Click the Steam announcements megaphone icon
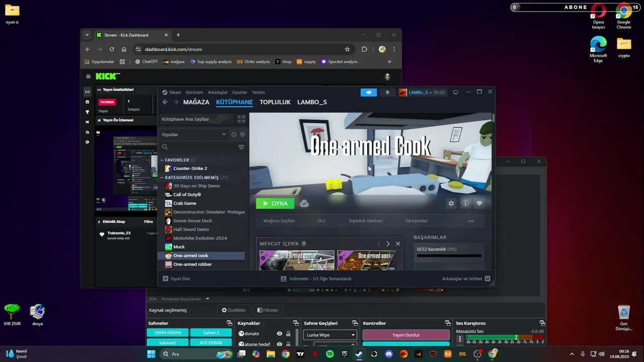The image size is (644, 362). pyautogui.click(x=368, y=93)
